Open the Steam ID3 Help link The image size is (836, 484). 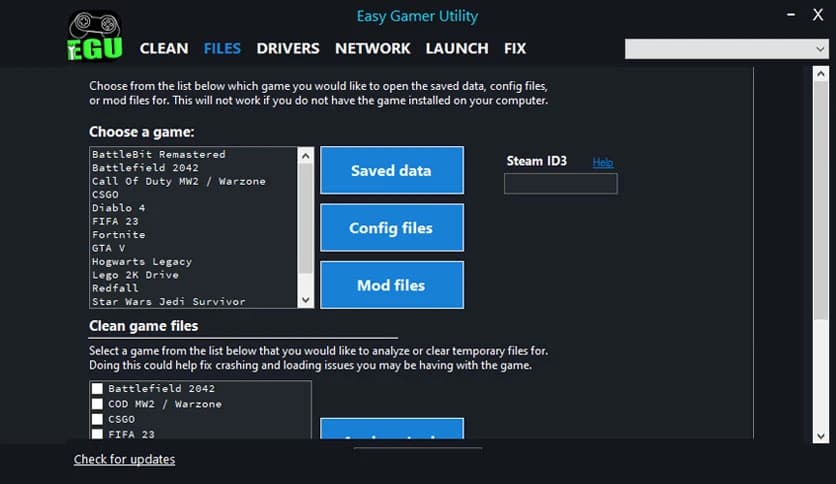click(x=602, y=162)
